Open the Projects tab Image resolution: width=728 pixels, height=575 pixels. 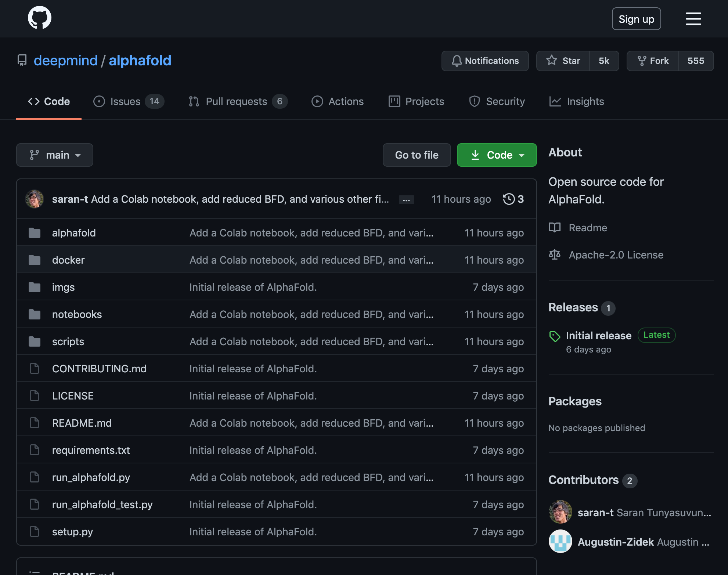click(416, 101)
